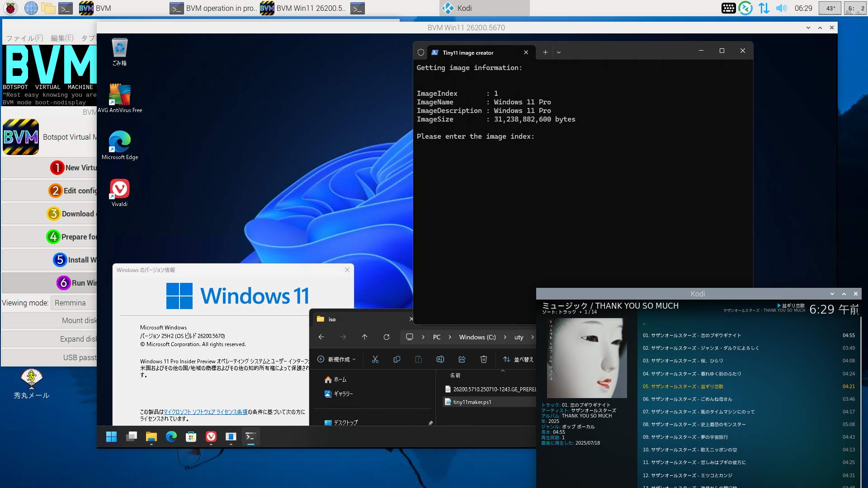Image resolution: width=868 pixels, height=488 pixels.
Task: Click the Install Windows step 5 button
Action: point(49,260)
